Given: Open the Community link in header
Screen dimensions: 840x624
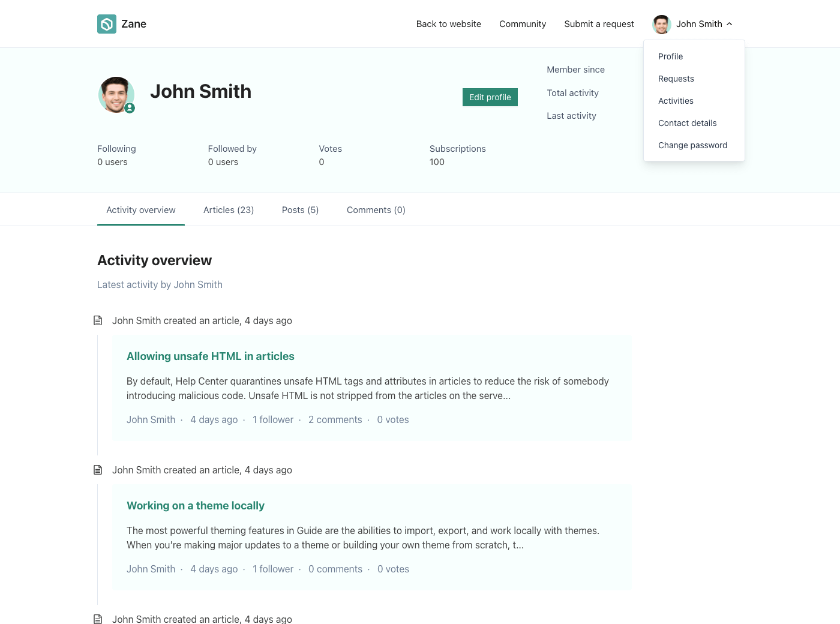Looking at the screenshot, I should click(x=523, y=24).
